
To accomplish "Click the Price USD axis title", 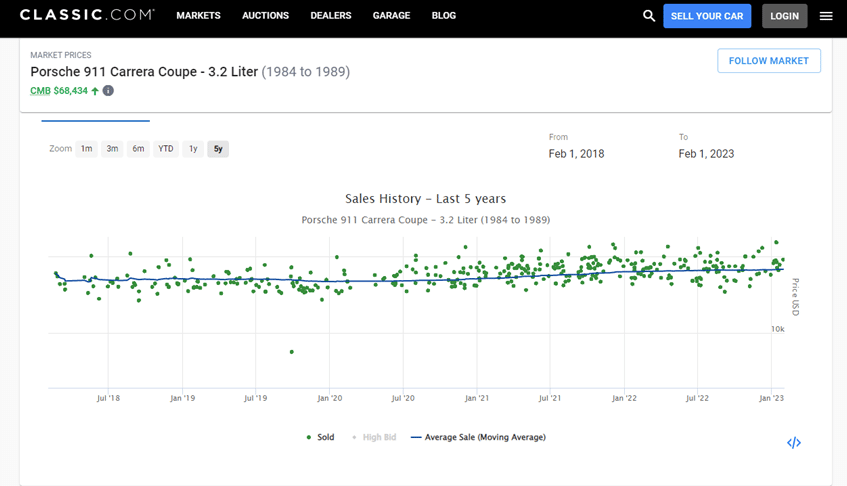I will (795, 296).
